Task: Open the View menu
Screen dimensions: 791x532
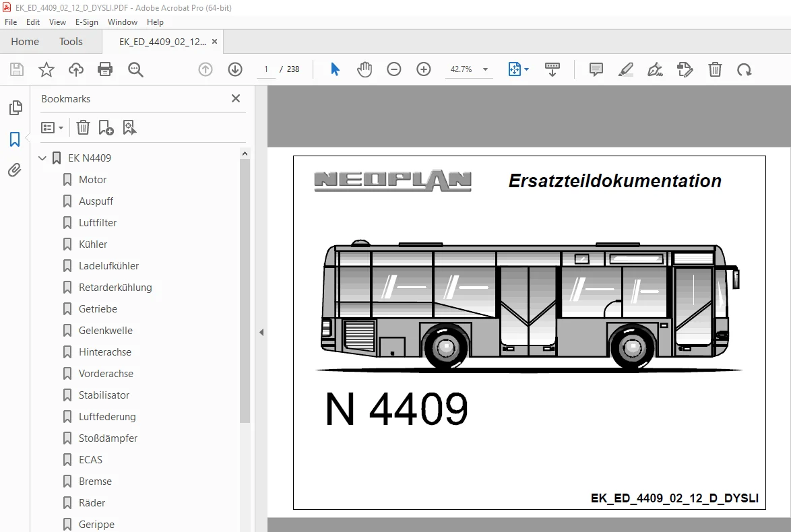Action: tap(57, 22)
